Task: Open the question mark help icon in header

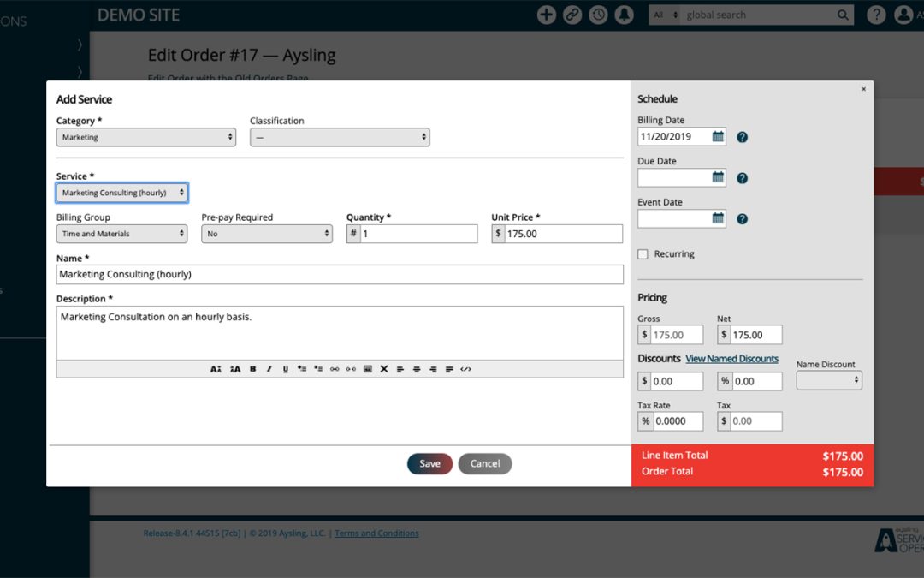Action: point(876,15)
